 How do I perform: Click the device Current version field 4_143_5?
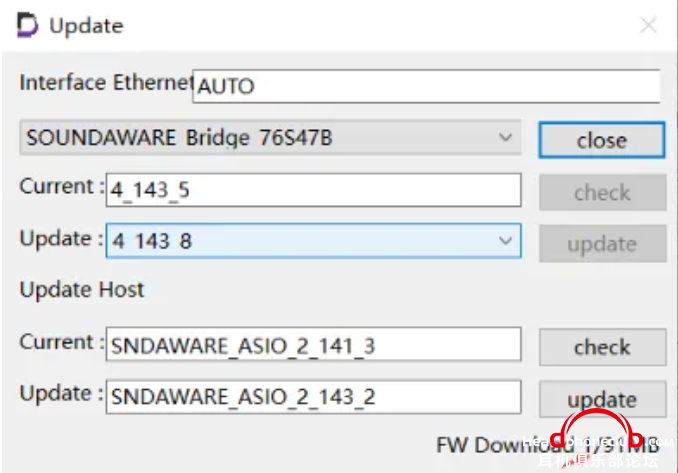(313, 190)
